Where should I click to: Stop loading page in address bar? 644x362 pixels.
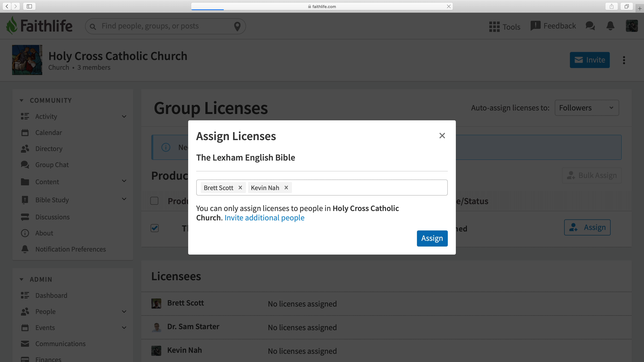pos(449,6)
